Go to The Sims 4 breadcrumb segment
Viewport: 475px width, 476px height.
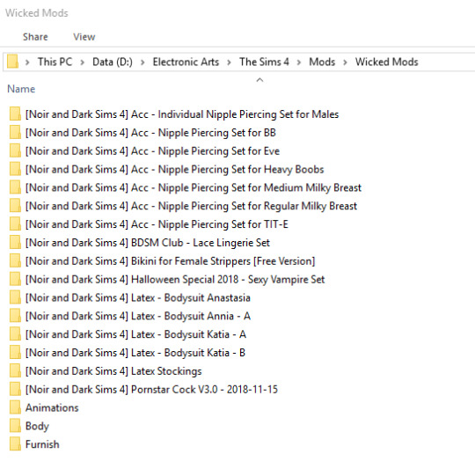(264, 62)
